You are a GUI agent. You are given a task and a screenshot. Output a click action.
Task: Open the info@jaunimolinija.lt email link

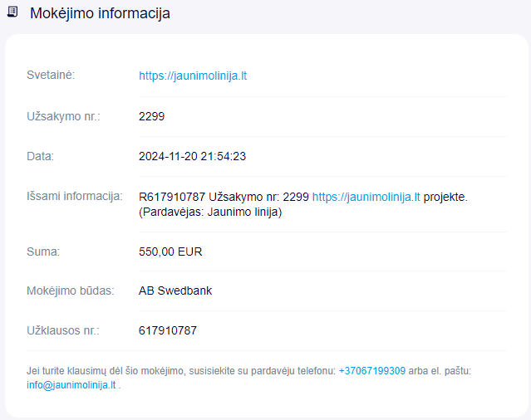[71, 385]
